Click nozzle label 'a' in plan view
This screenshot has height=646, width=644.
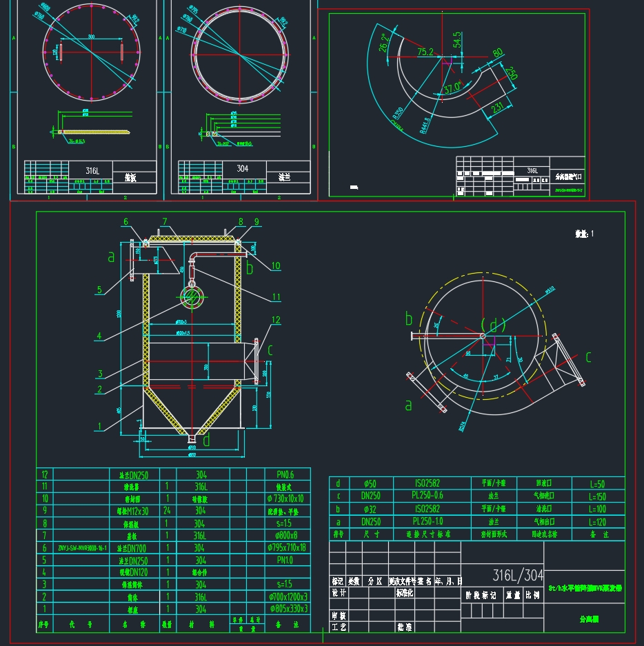click(408, 405)
